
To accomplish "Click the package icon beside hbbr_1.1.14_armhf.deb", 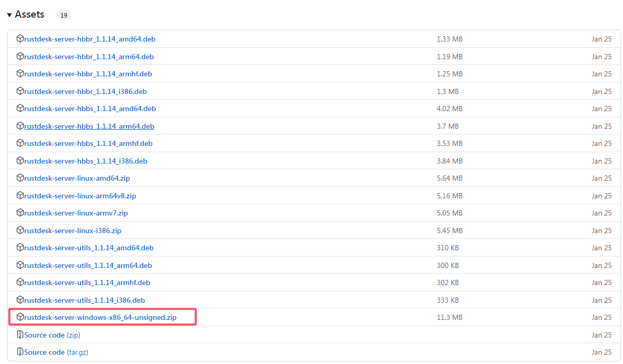I will click(20, 74).
